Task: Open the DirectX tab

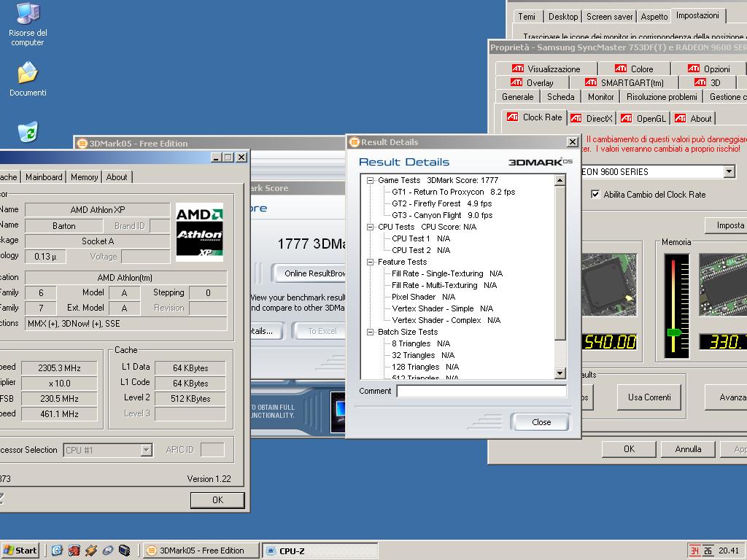Action: (592, 119)
